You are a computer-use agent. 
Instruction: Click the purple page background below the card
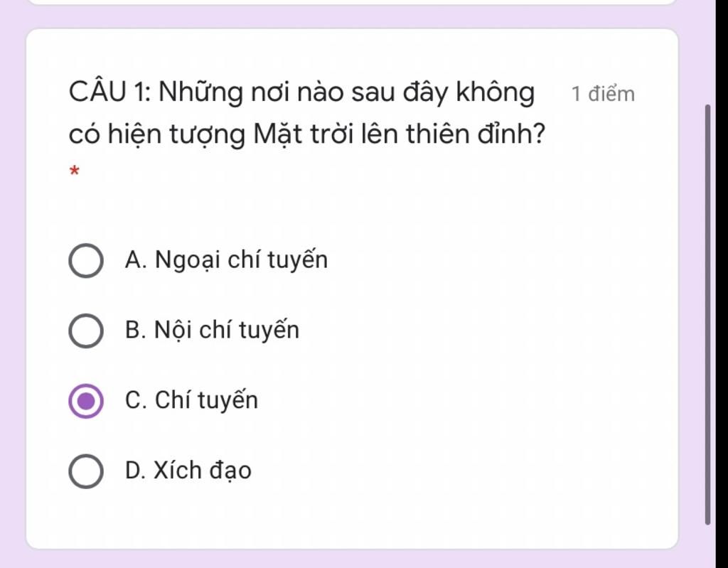353,559
